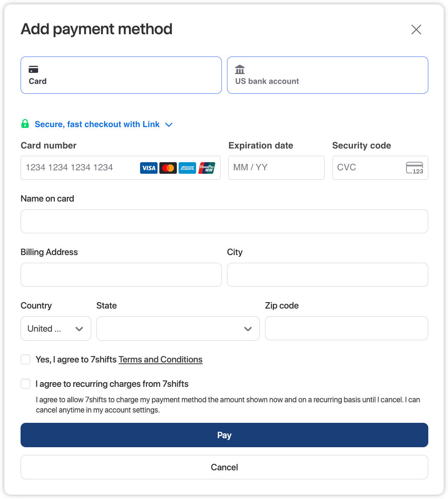Image resolution: width=448 pixels, height=499 pixels.
Task: Switch to US bank account tab
Action: 327,75
